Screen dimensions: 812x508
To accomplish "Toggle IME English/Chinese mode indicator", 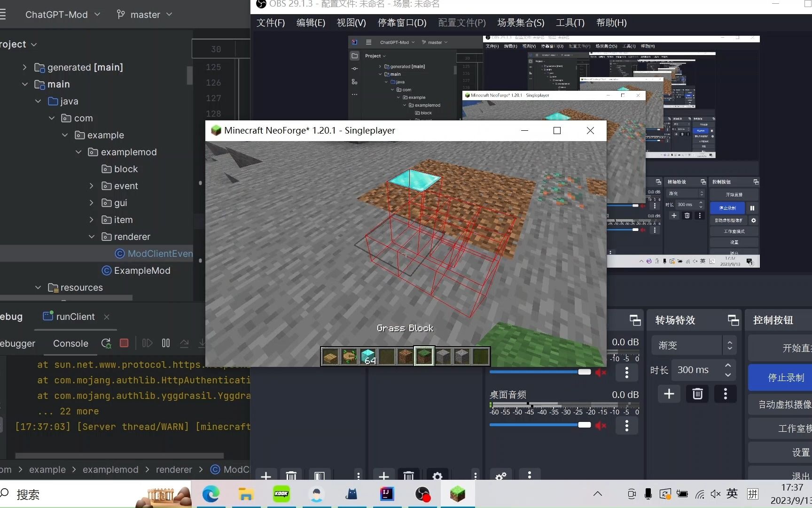I will [x=732, y=493].
